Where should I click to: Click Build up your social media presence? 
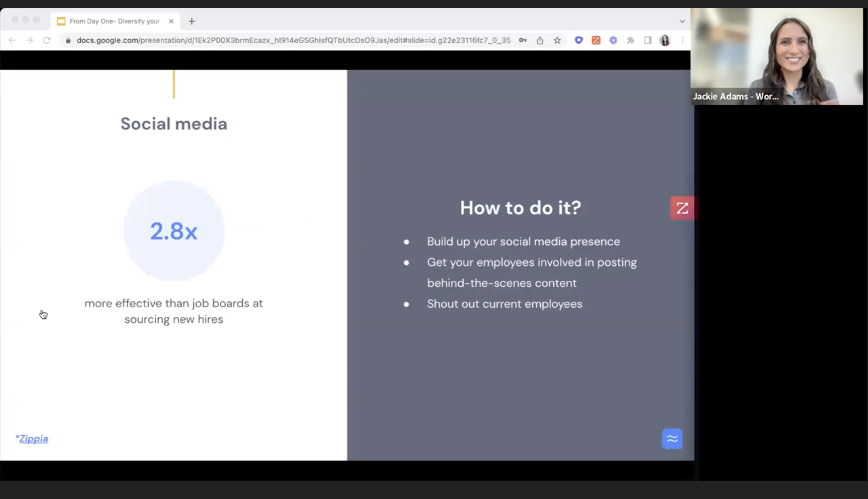[x=523, y=242]
